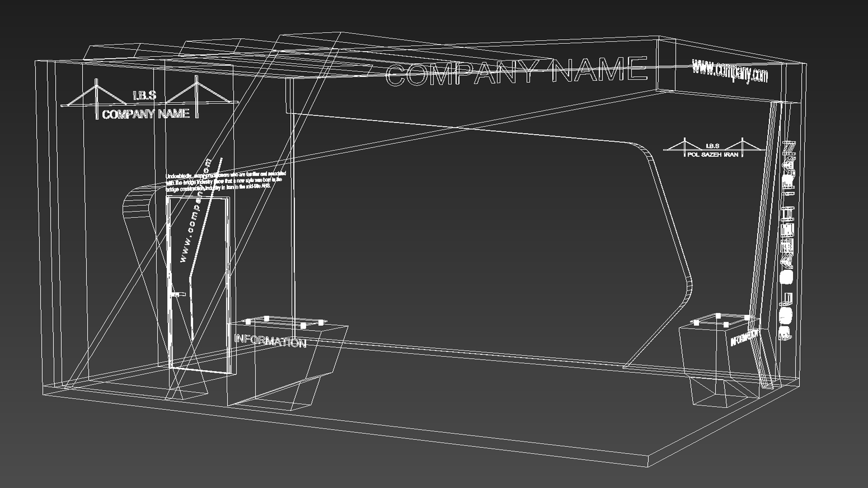Click INFORMATION text on the left desk
The image size is (868, 488).
pyautogui.click(x=270, y=341)
